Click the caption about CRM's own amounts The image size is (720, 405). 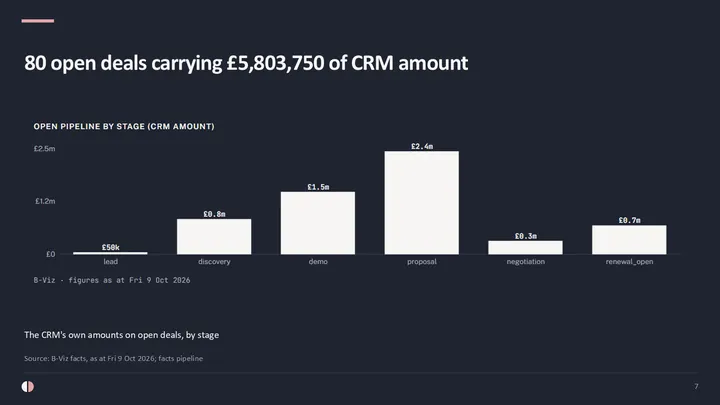click(122, 335)
